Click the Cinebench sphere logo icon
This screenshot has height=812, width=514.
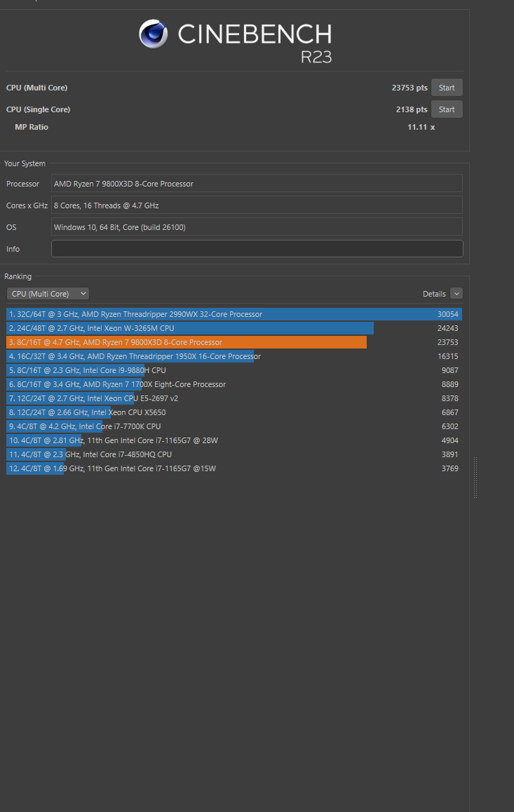[153, 34]
